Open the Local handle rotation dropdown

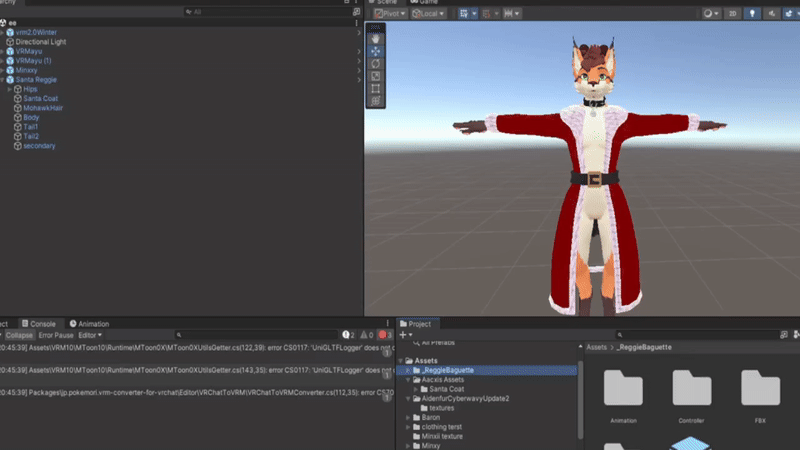[x=429, y=14]
